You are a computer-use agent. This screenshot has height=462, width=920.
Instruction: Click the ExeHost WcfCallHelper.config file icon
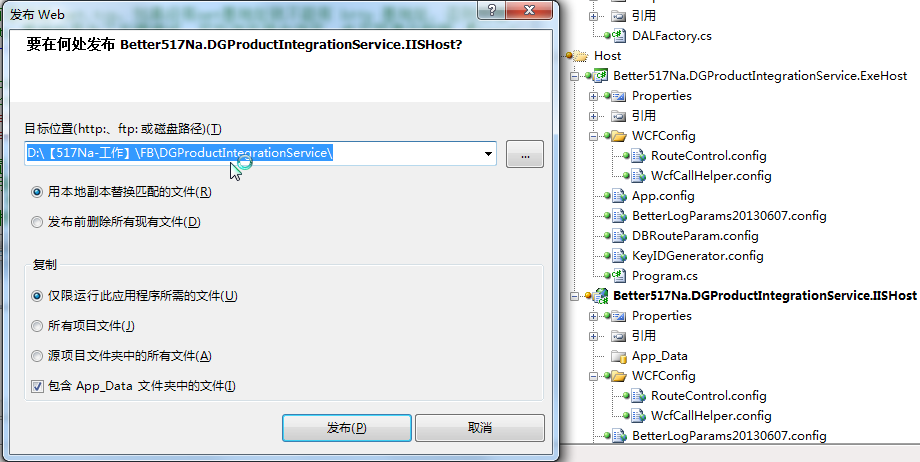638,176
